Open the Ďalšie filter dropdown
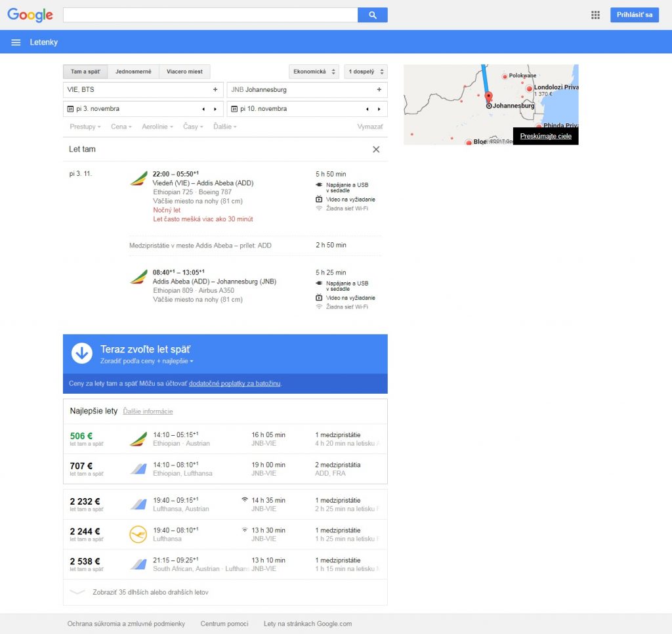This screenshot has height=634, width=672. 225,127
